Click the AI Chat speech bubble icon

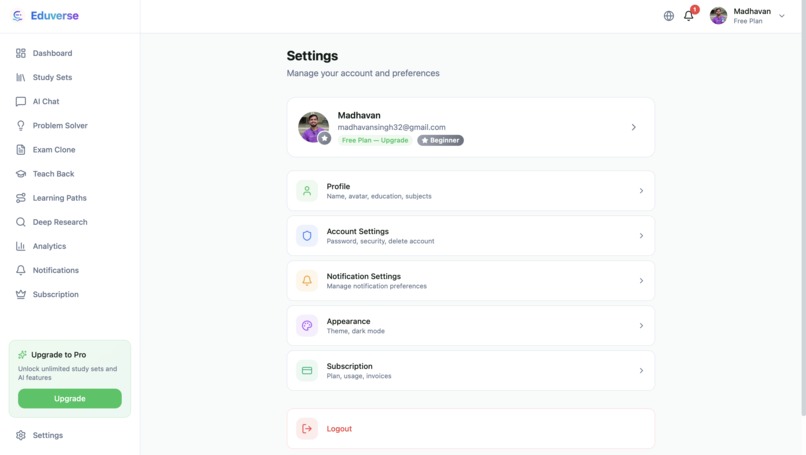tap(21, 101)
